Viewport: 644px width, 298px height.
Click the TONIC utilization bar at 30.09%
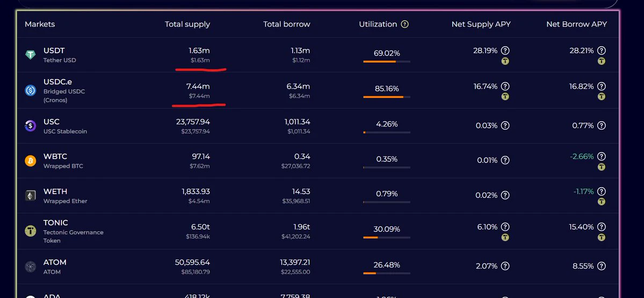[387, 238]
